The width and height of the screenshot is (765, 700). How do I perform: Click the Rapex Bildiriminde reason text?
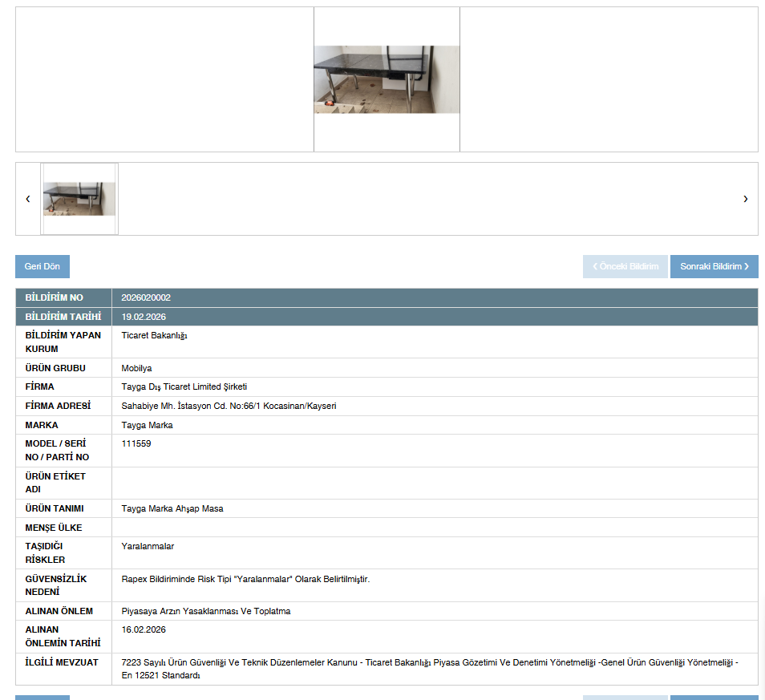pyautogui.click(x=245, y=579)
